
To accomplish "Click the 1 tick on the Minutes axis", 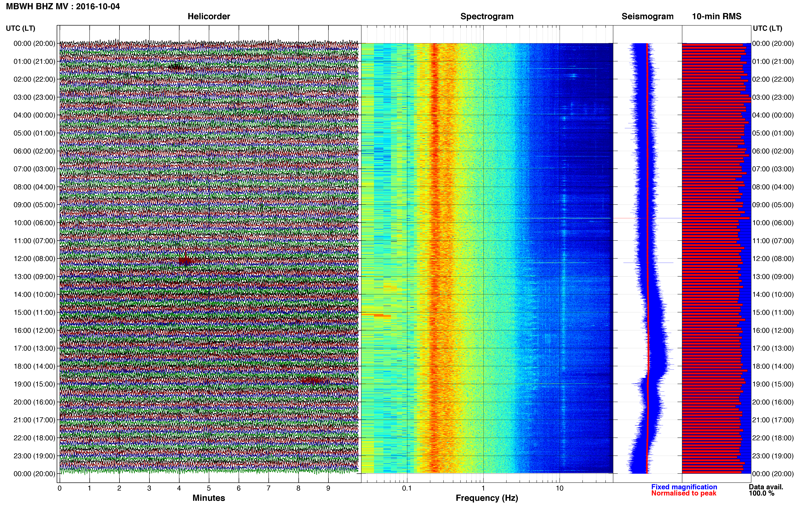I will point(89,488).
